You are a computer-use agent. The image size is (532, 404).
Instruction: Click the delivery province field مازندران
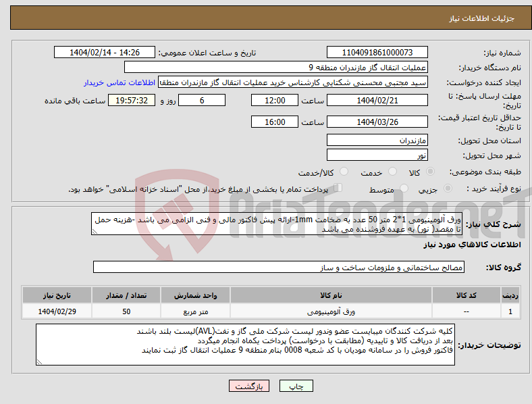377,140
